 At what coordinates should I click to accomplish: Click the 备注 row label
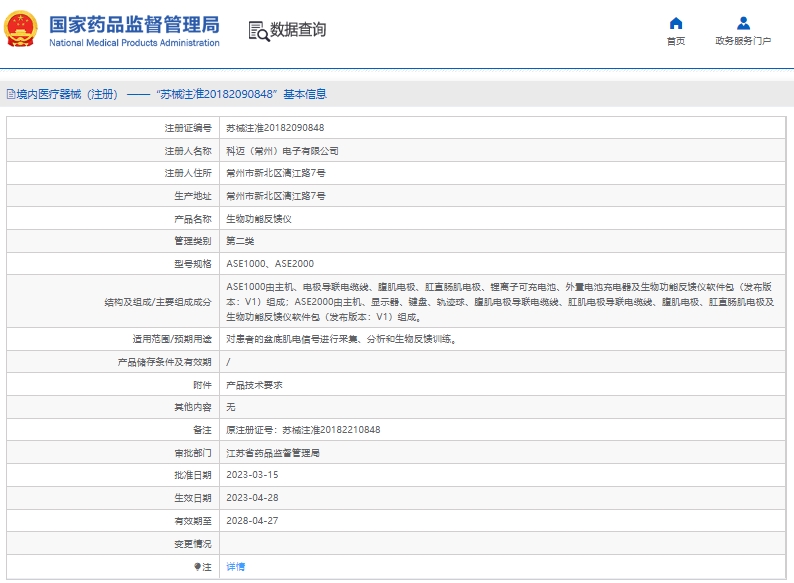click(202, 430)
